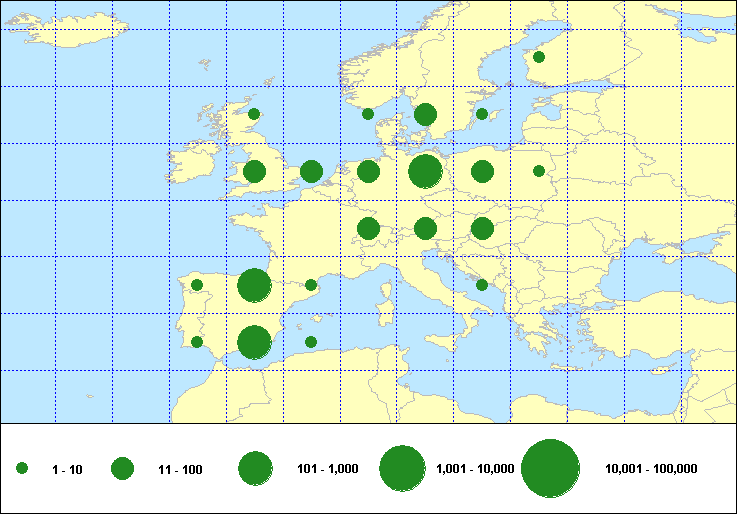This screenshot has width=737, height=514.
Task: Click the "1,001 - 10,000" legend text
Action: click(475, 469)
